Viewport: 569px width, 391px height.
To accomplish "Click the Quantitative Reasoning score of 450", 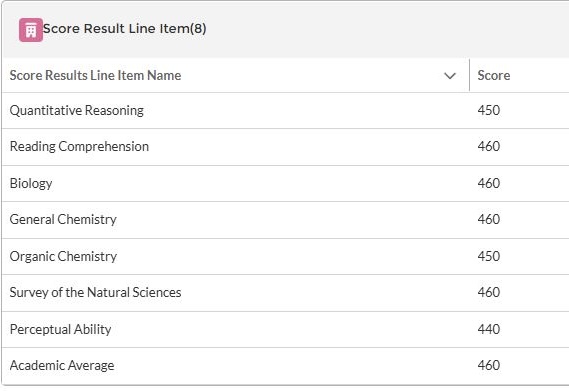I will 488,110.
